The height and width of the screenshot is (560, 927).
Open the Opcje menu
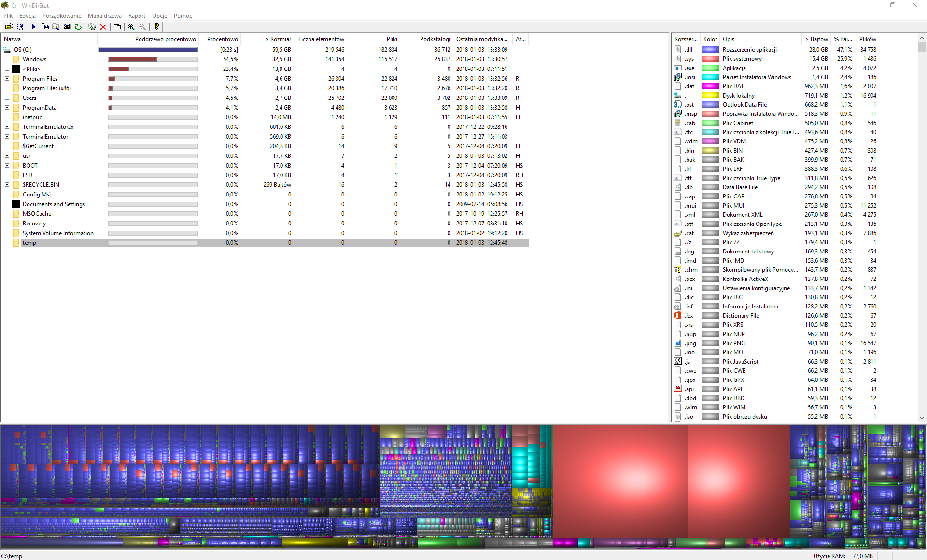159,16
